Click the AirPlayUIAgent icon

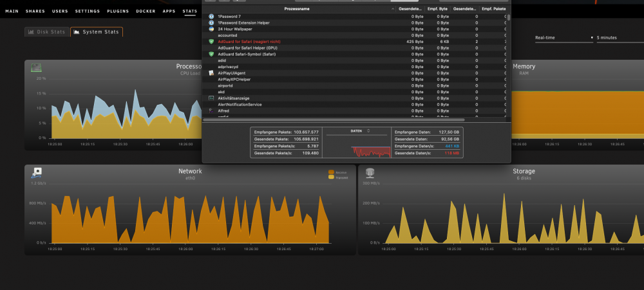click(211, 73)
